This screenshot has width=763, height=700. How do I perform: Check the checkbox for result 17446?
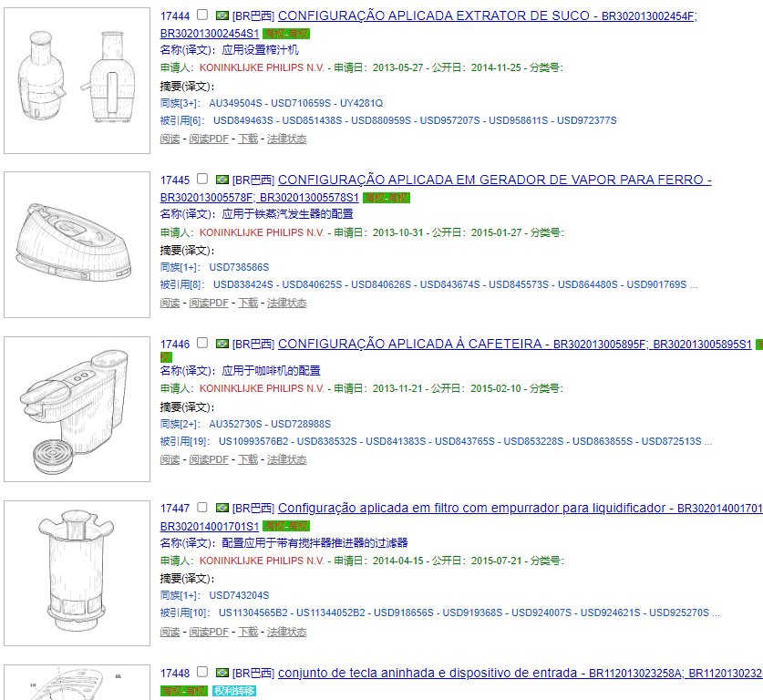[202, 343]
